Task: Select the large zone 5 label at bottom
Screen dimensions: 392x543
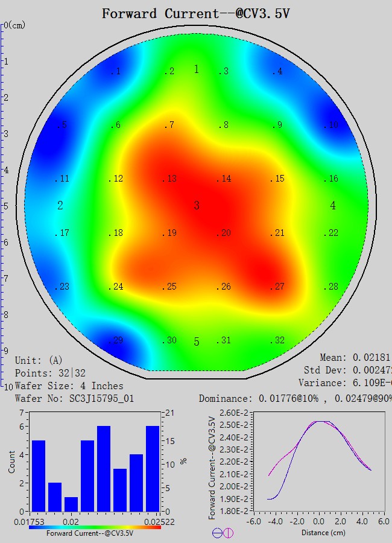Action: coord(197,343)
